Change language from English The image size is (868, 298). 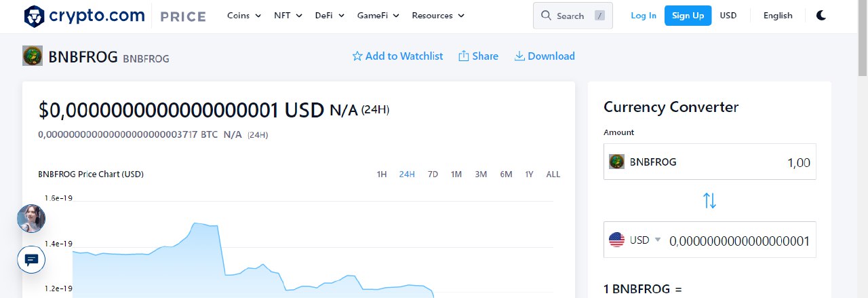point(778,16)
